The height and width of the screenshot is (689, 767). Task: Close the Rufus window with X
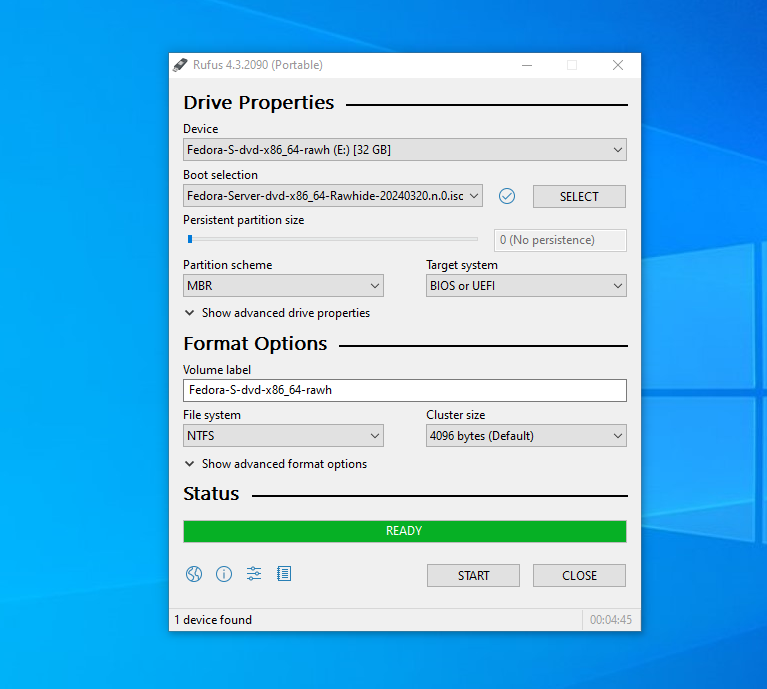618,65
